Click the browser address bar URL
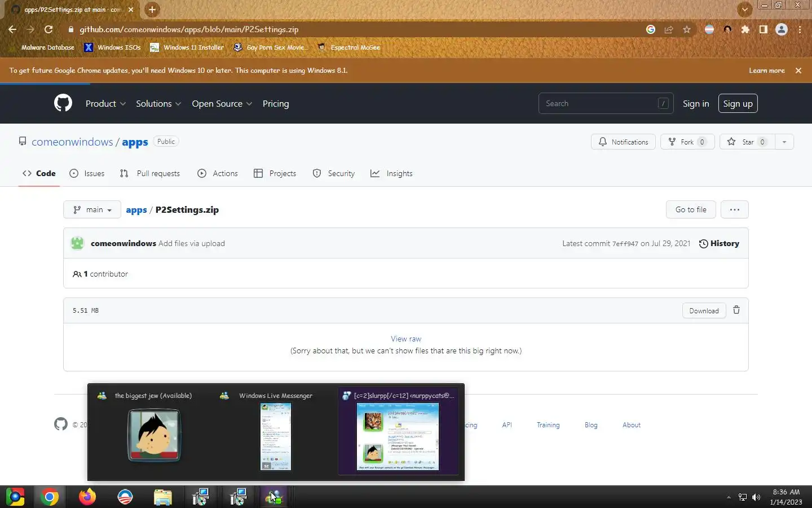 pos(189,29)
